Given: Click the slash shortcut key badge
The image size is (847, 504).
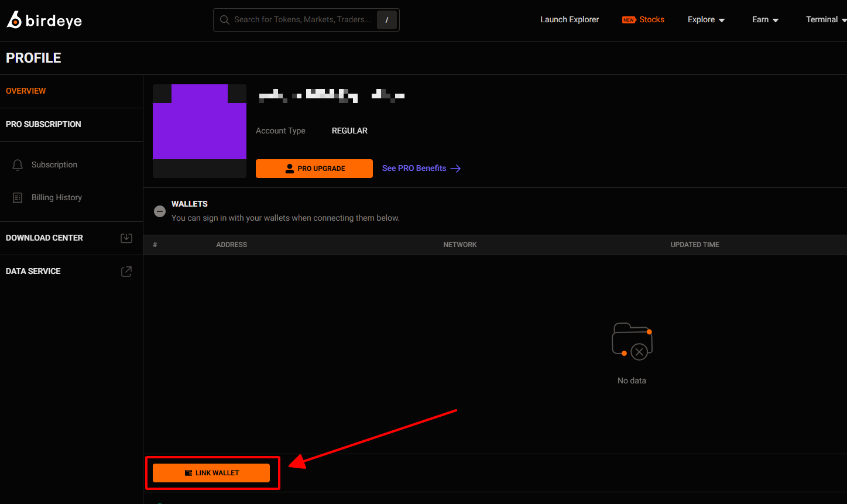Looking at the screenshot, I should click(x=387, y=20).
